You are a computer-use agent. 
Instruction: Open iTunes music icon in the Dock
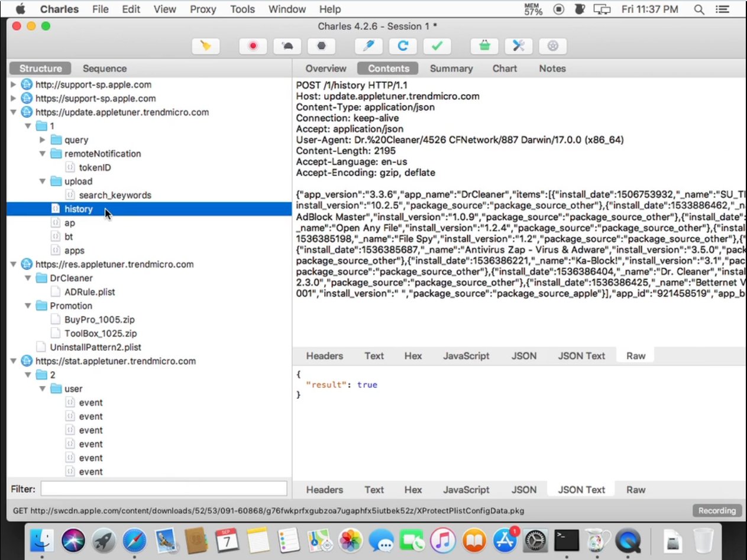coord(443,540)
